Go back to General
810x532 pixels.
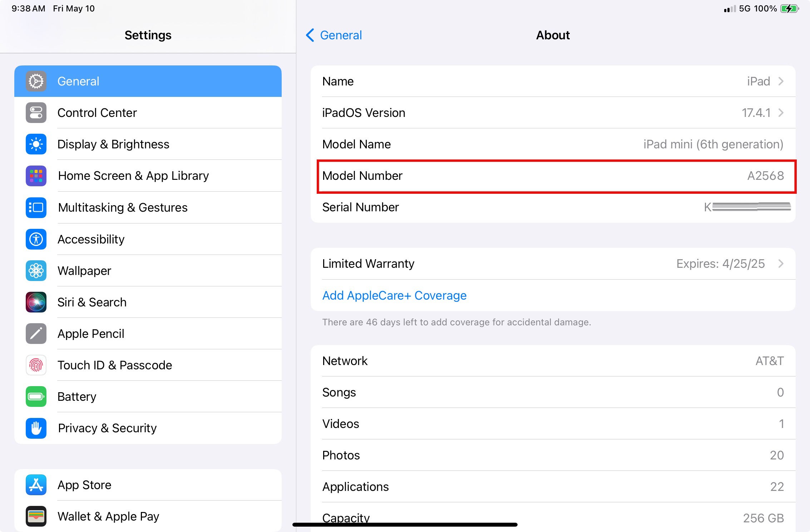pyautogui.click(x=334, y=35)
